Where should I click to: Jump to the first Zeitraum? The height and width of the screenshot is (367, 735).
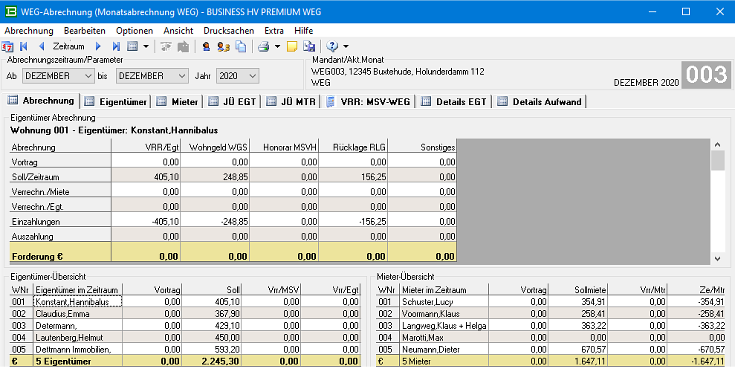[x=23, y=46]
